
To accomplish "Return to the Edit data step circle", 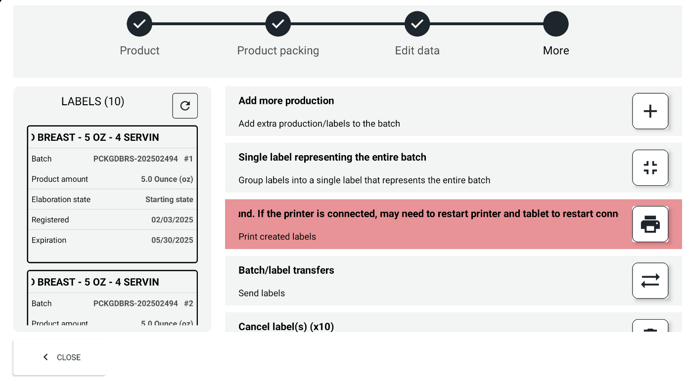I will click(x=417, y=24).
